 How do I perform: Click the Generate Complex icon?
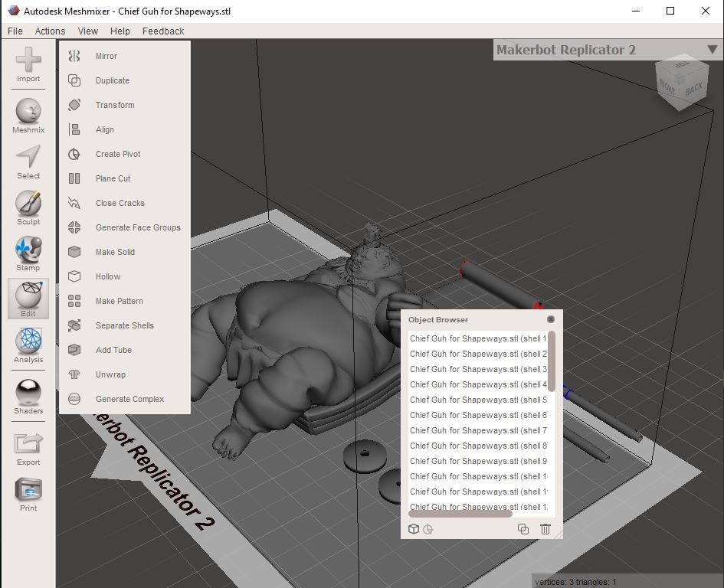74,399
